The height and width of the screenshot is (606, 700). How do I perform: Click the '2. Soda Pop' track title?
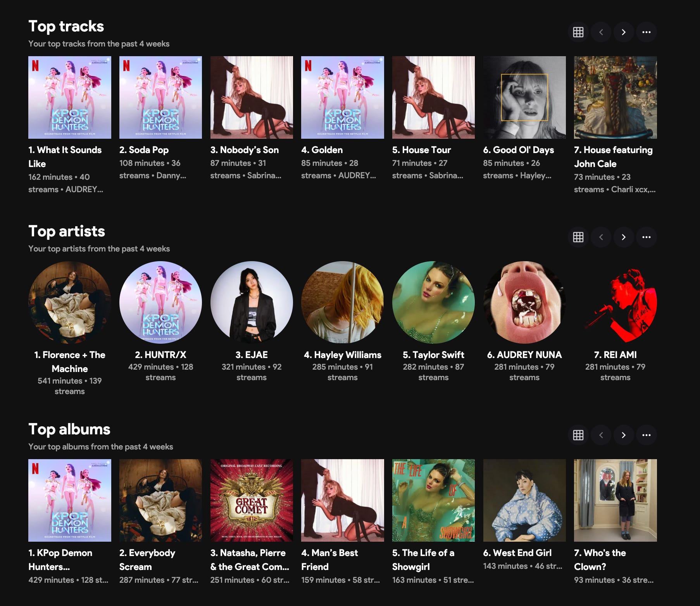tap(144, 150)
